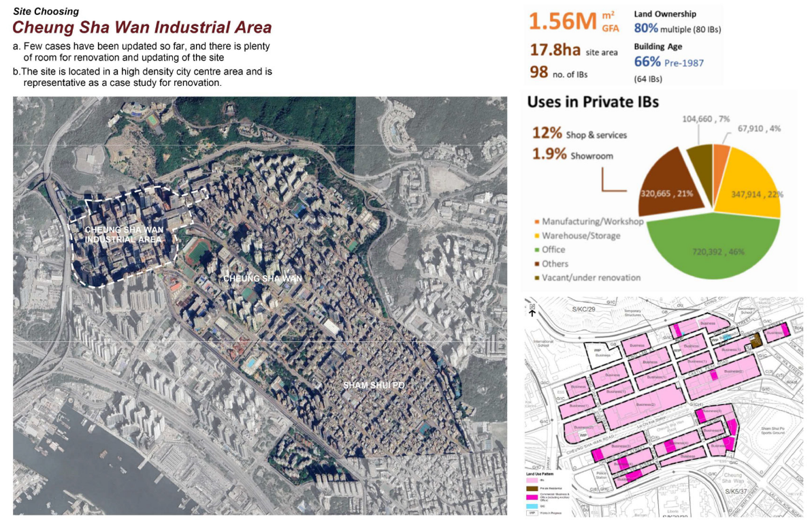Click the green Office legend marker
812x530 pixels.
[536, 250]
